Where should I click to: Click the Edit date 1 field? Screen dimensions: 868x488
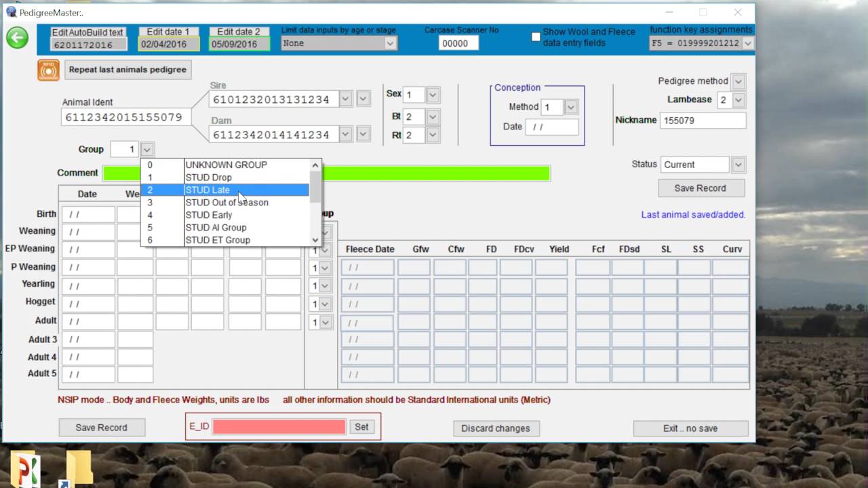(x=169, y=45)
